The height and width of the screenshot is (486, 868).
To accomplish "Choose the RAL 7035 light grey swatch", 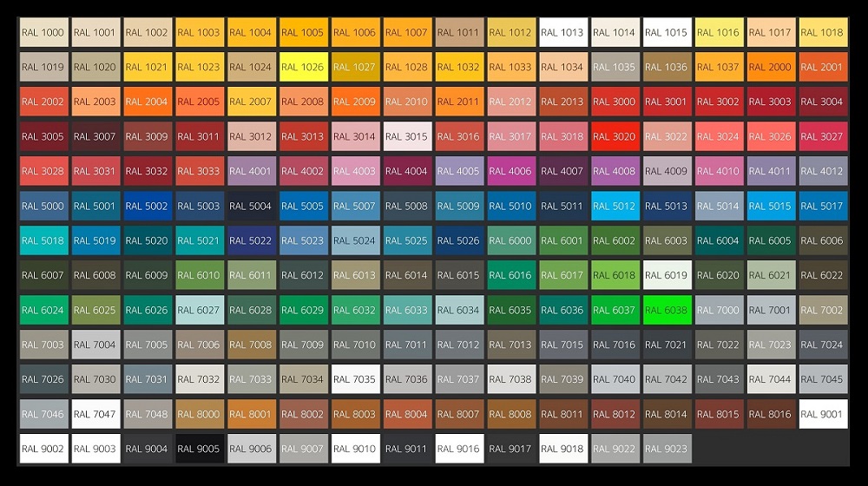I will [x=355, y=379].
